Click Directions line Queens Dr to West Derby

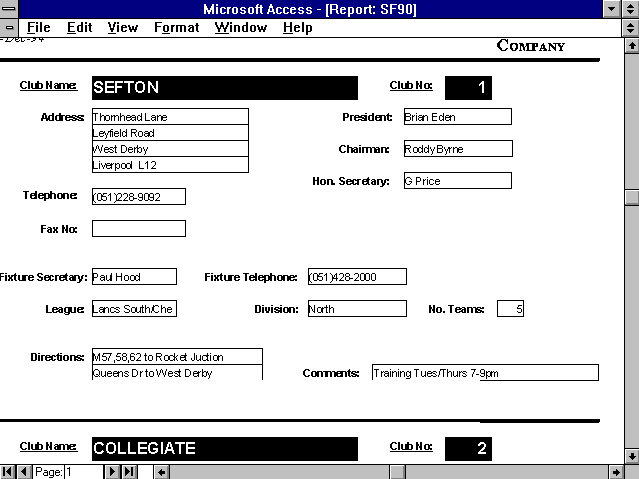pyautogui.click(x=177, y=373)
